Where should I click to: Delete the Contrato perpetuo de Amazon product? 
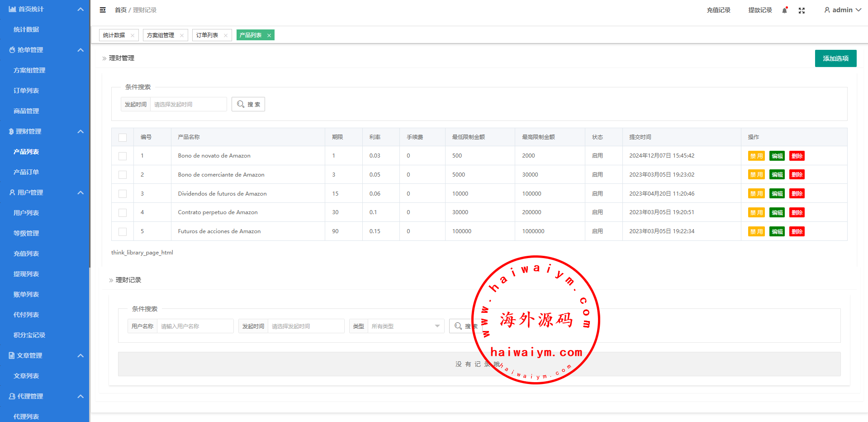[797, 212]
